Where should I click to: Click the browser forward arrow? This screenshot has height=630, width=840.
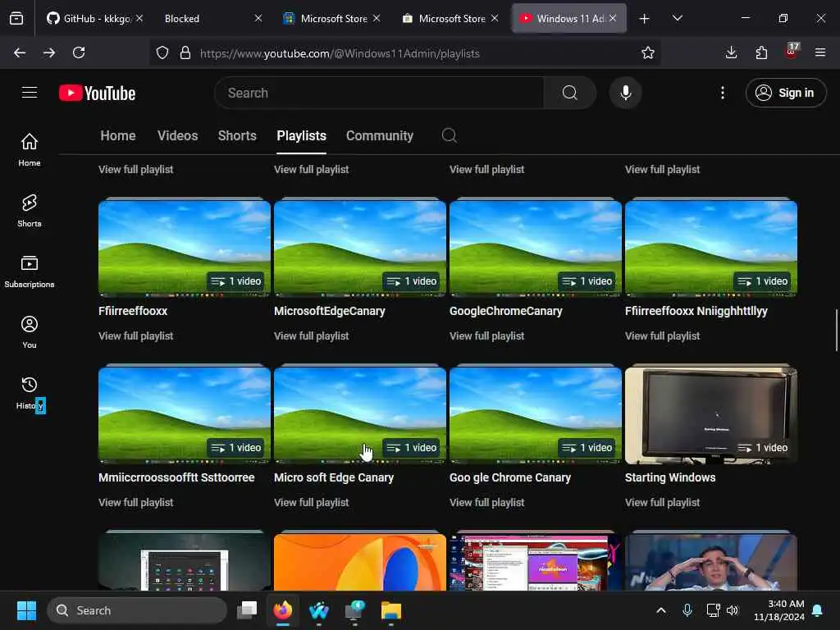click(x=48, y=52)
